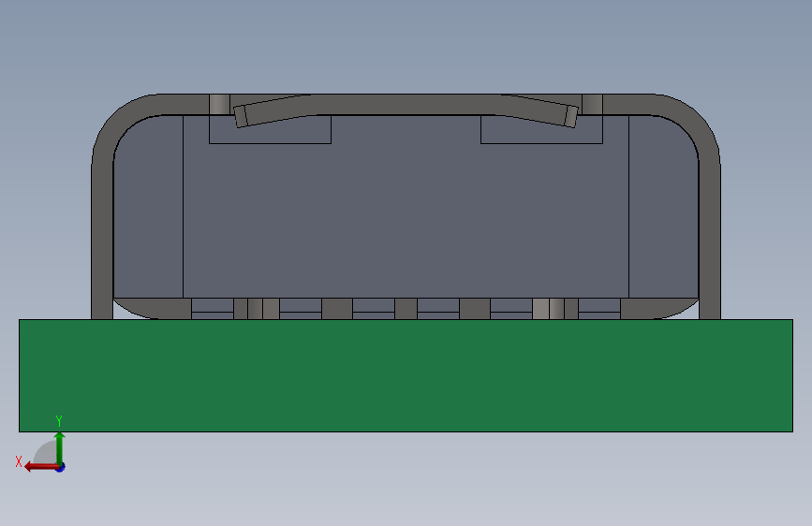Click the green Y axis arrow of the triad
812x526 pixels.
point(60,447)
